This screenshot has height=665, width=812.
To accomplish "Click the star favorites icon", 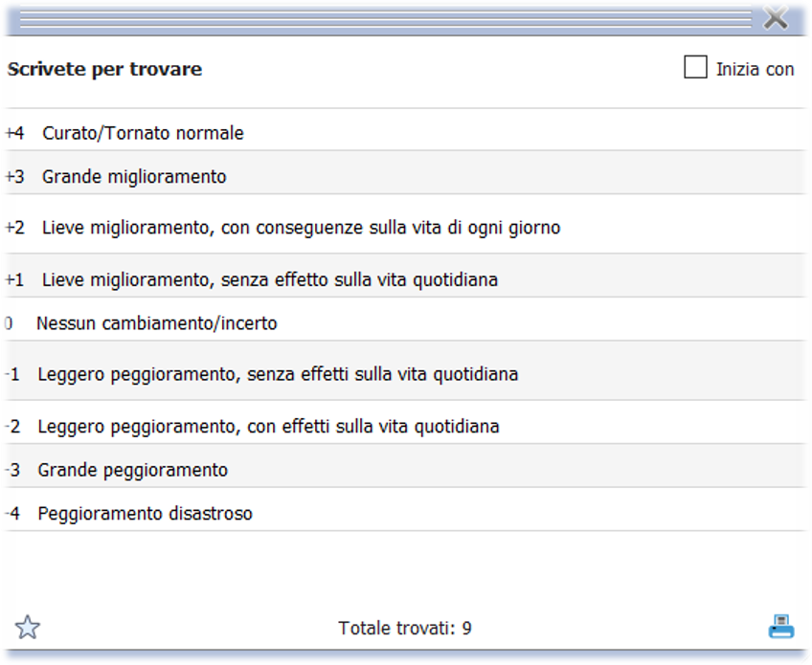I will click(x=28, y=628).
